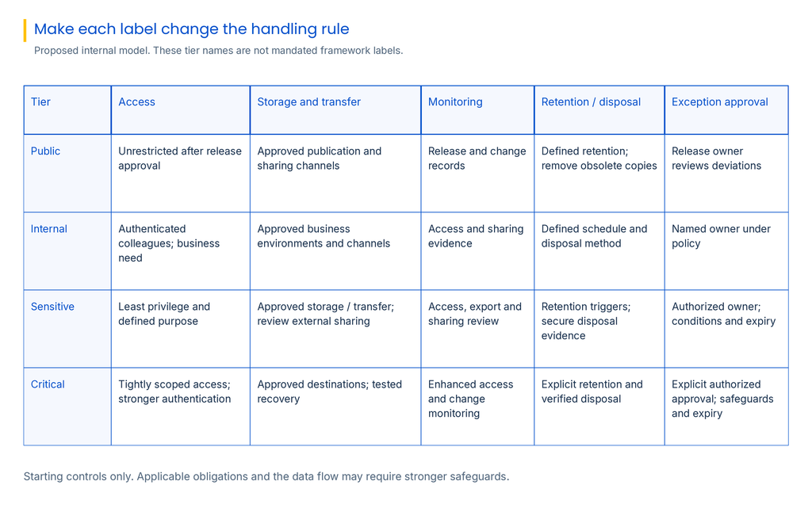Screen dimensions: 812x508
Task: Select the 'Explicit retention and verified disposal' cell
Action: pos(599,407)
